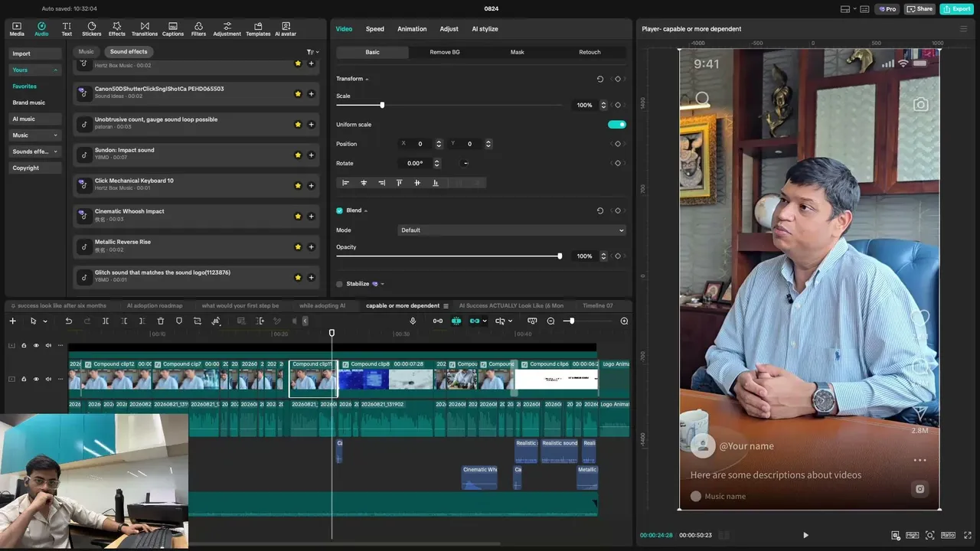The width and height of the screenshot is (980, 551).
Task: Delete the selected clip with trash icon
Action: 161,321
